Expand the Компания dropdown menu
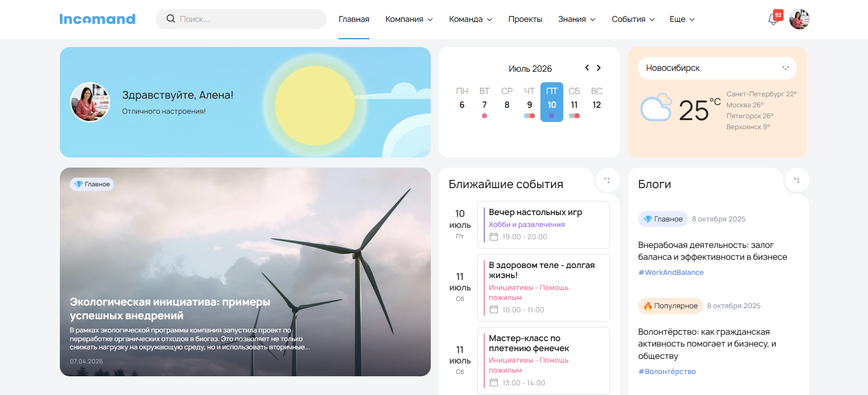Image resolution: width=868 pixels, height=395 pixels. coord(409,19)
